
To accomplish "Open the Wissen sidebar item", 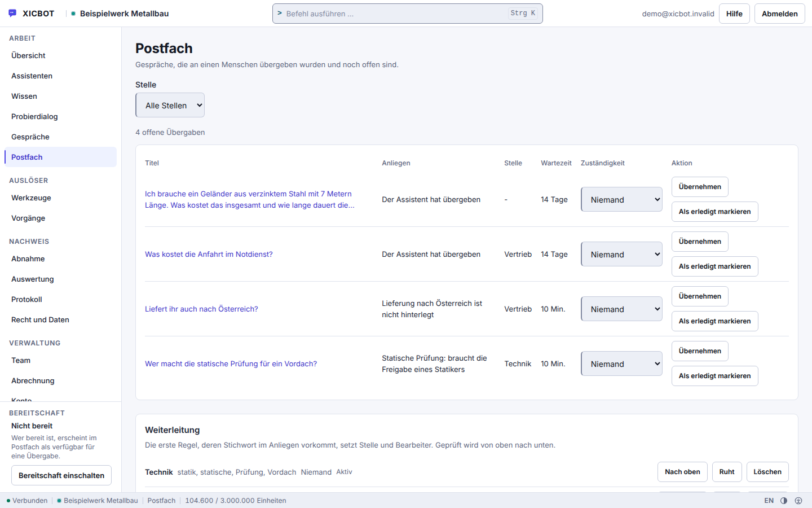I will (x=60, y=96).
